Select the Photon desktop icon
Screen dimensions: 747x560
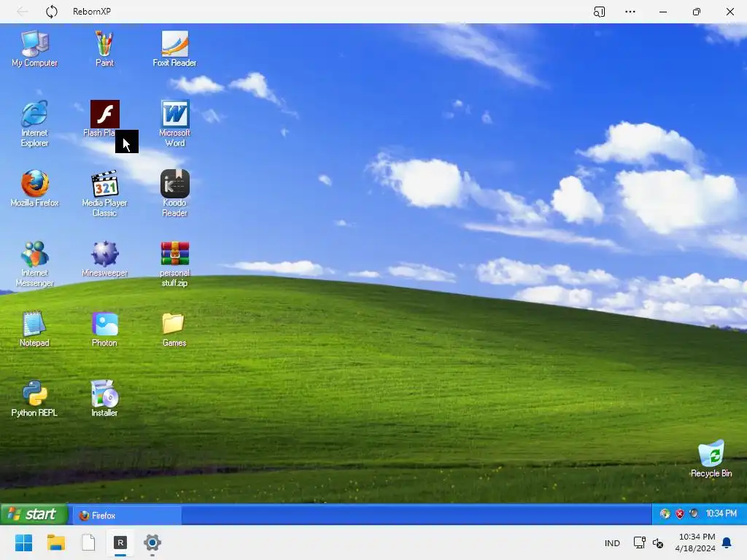[x=105, y=329]
